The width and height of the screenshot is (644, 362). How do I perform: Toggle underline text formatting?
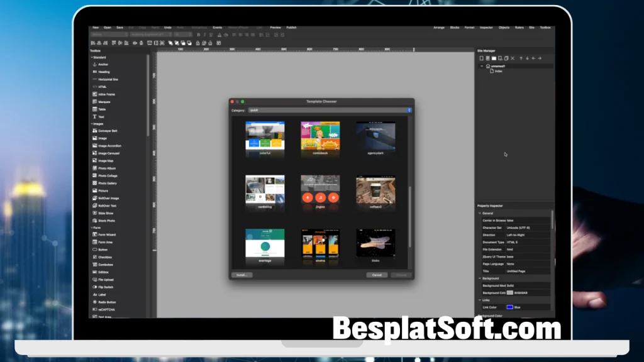tap(210, 35)
